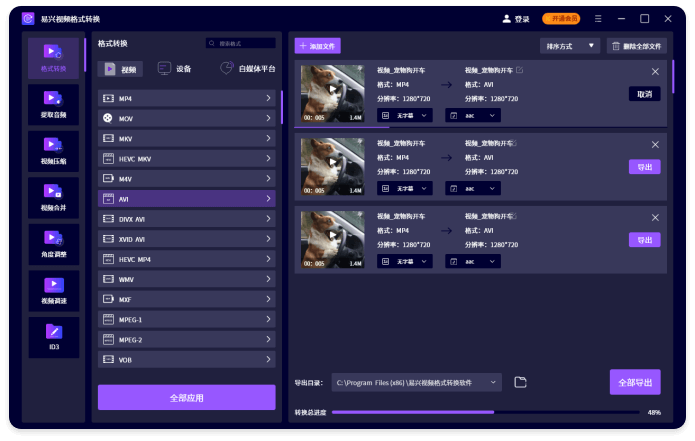Image resolution: width=695 pixels, height=441 pixels.
Task: Play the thumbnail of the converting file
Action: (332, 89)
